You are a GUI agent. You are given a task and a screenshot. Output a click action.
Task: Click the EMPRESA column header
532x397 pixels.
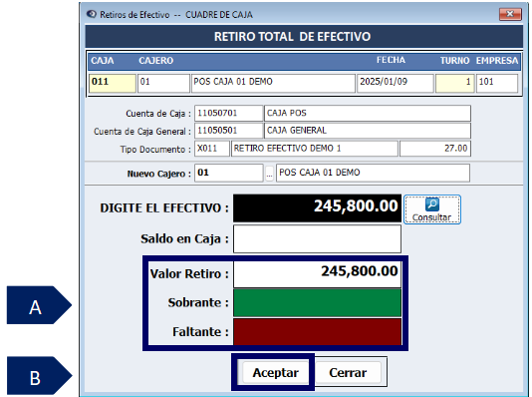coord(497,61)
